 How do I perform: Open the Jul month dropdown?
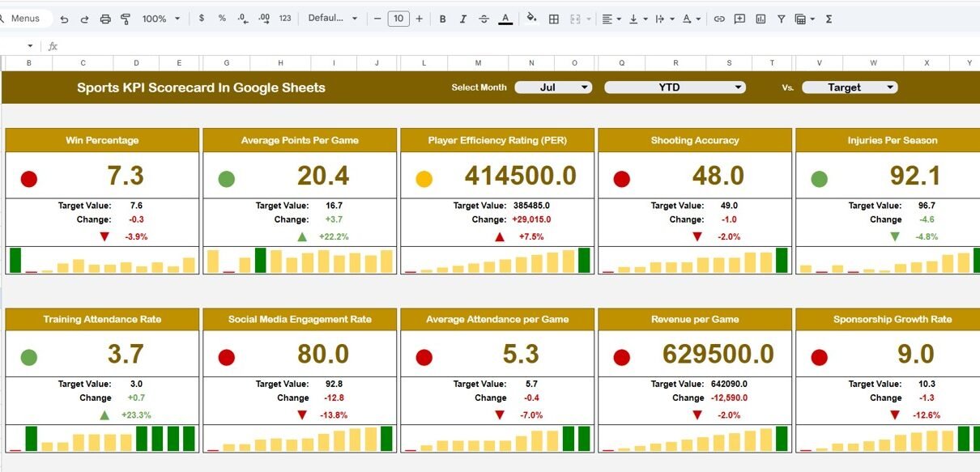pyautogui.click(x=553, y=87)
